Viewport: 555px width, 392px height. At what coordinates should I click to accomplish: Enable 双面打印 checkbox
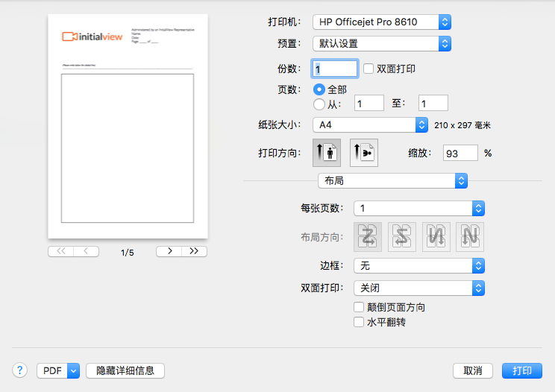pos(369,69)
